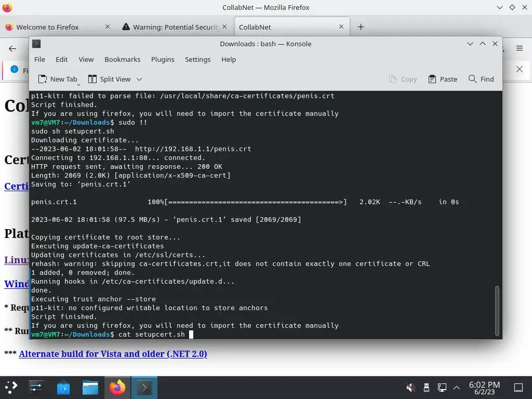Click the Firefox taskbar icon
Viewport: 532px width, 399px height.
pos(117,388)
